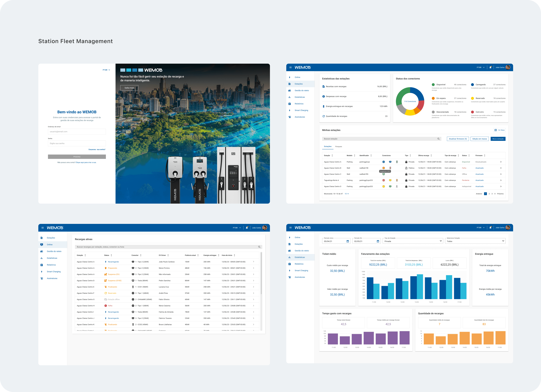The height and width of the screenshot is (392, 541).
Task: Click the Nova estação button
Action: pos(498,139)
